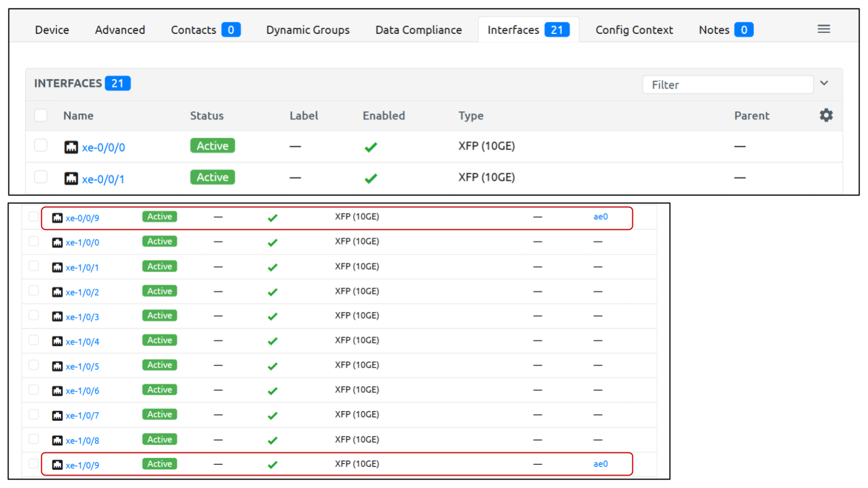Open the xe-1/0/5 interface link
Screen dimensions: 868x488
tap(83, 367)
